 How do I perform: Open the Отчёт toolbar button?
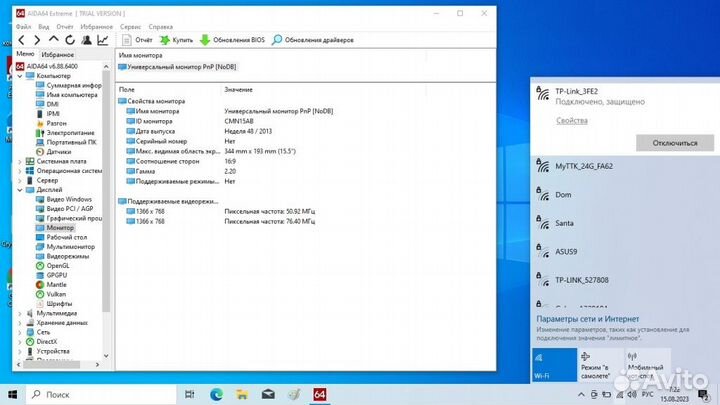tap(137, 40)
